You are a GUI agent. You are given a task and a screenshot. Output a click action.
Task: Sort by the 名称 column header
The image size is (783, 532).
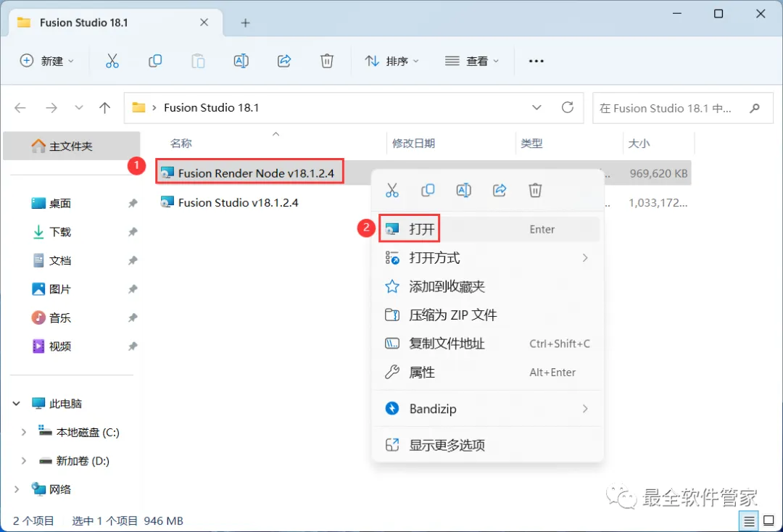point(181,144)
